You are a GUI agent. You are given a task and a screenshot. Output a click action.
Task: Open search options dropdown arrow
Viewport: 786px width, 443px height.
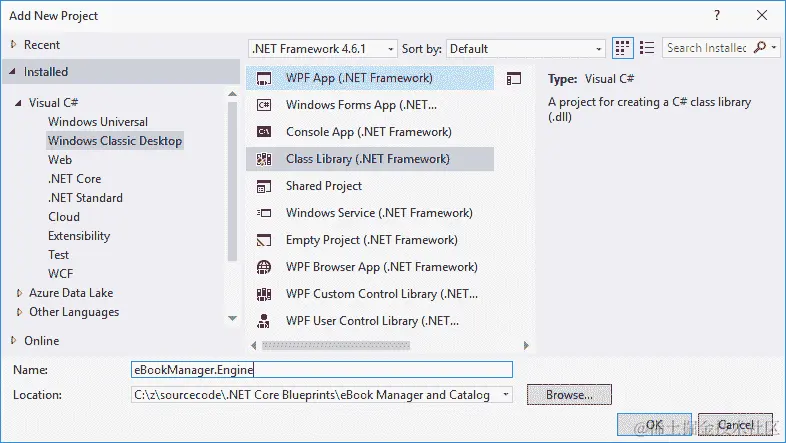[774, 48]
